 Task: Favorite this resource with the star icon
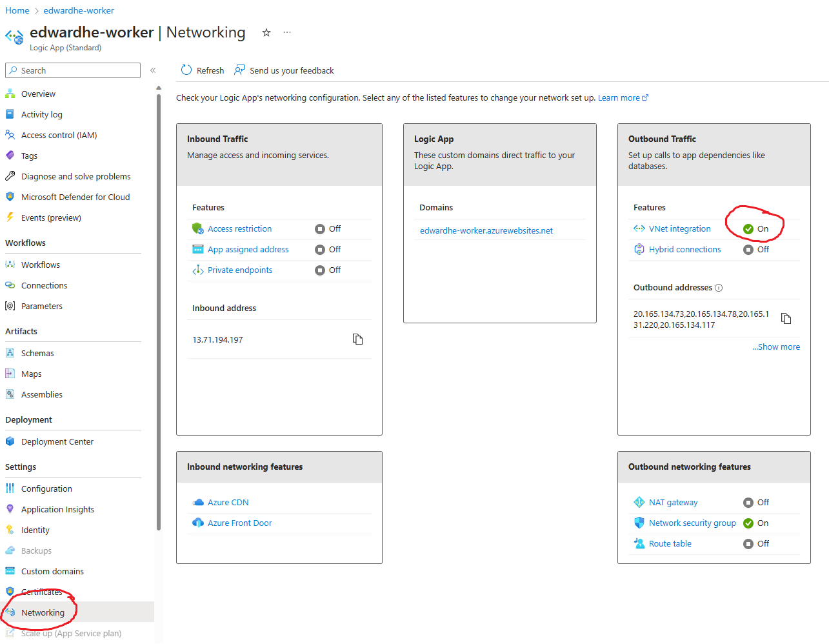(266, 33)
